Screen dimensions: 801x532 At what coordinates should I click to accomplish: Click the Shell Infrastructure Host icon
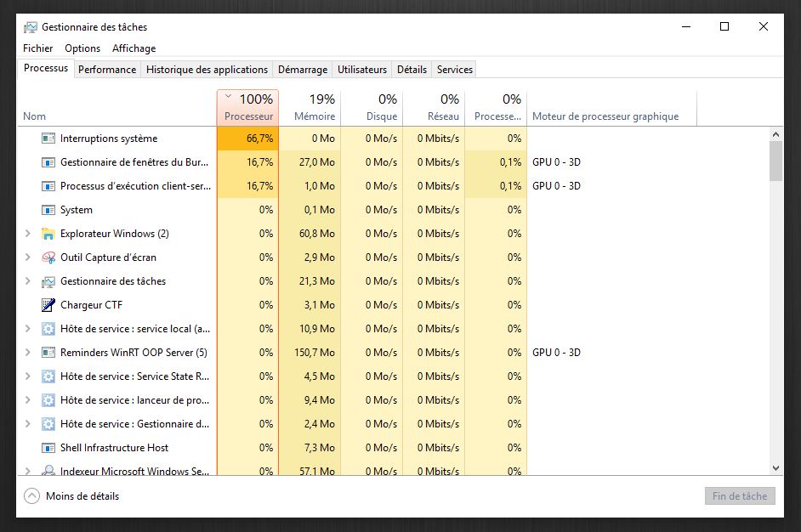pos(48,448)
